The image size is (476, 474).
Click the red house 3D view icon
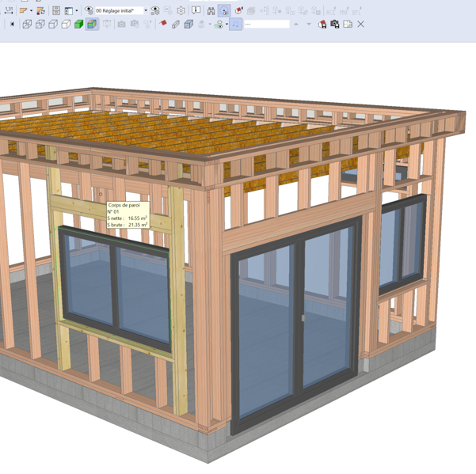click(322, 25)
